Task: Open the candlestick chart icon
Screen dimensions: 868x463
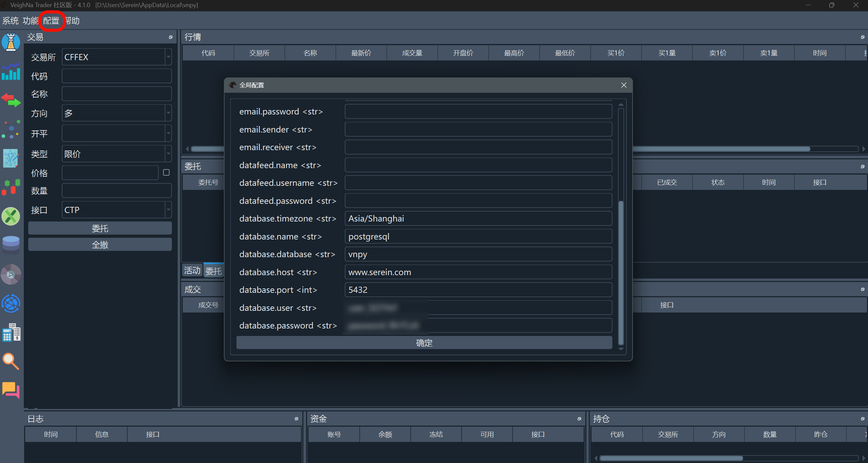Action: (x=11, y=187)
